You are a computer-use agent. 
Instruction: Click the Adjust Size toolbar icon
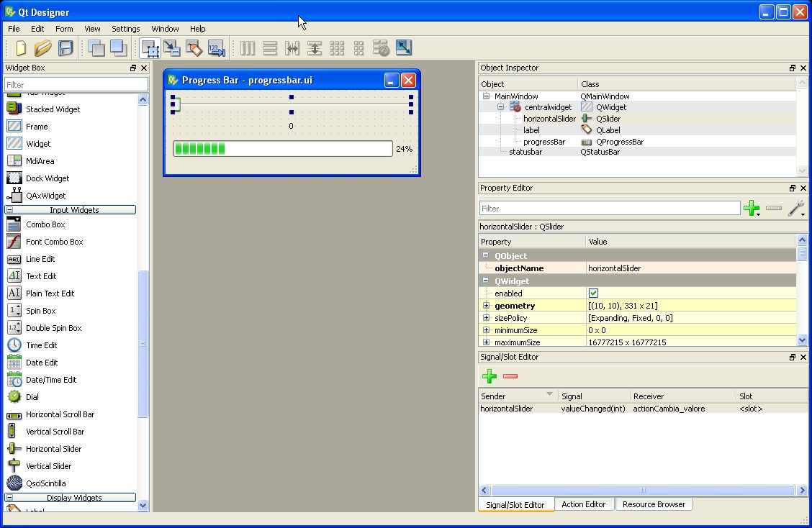pyautogui.click(x=404, y=48)
